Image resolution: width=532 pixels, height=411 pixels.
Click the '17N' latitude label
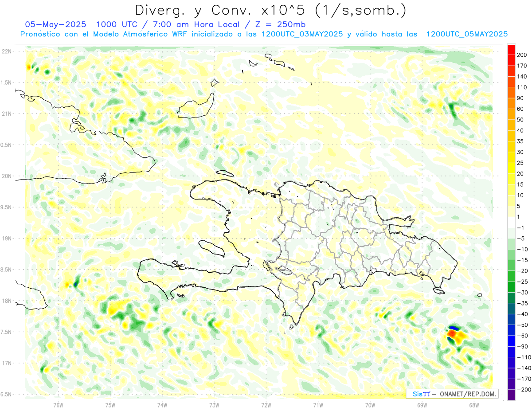click(7, 363)
